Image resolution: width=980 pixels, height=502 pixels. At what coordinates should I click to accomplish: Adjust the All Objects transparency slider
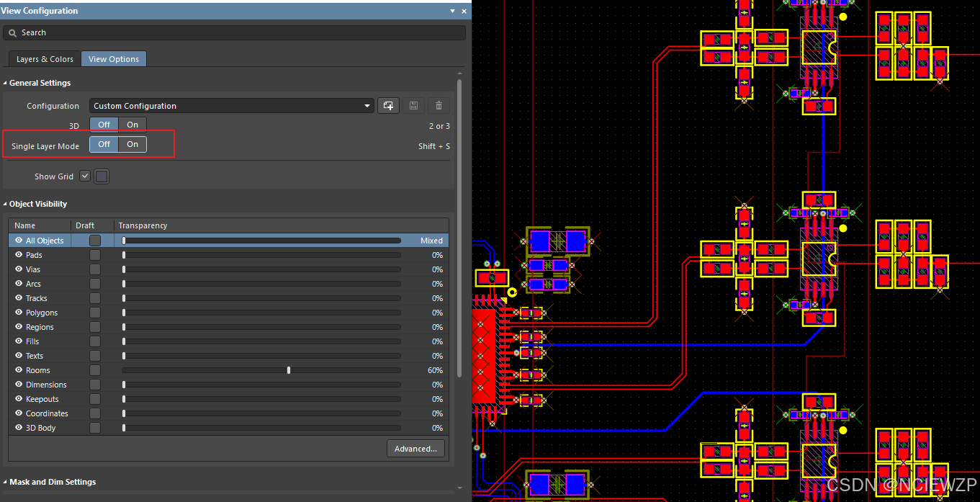tap(261, 241)
